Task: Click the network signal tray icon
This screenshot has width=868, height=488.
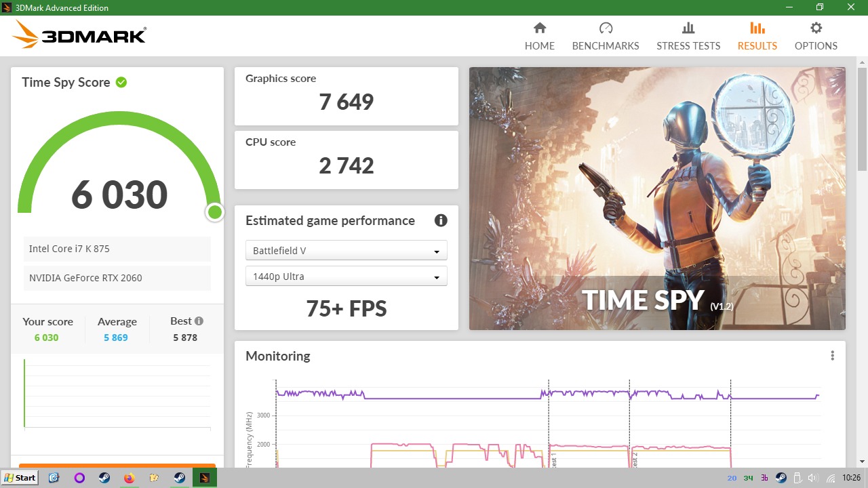Action: (830, 478)
